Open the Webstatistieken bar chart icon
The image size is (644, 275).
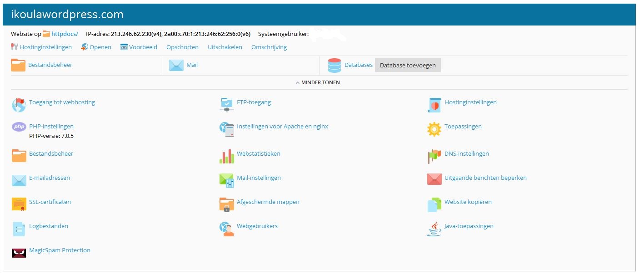(226, 156)
